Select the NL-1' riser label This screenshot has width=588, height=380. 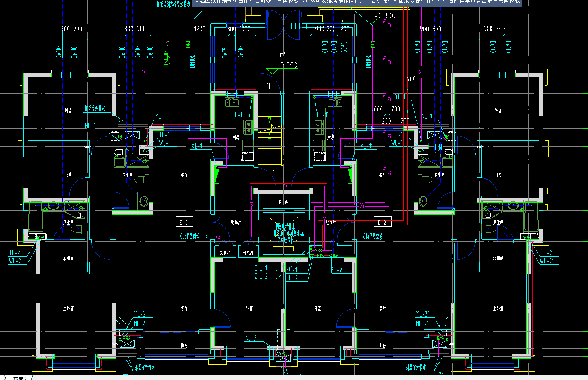[427, 116]
